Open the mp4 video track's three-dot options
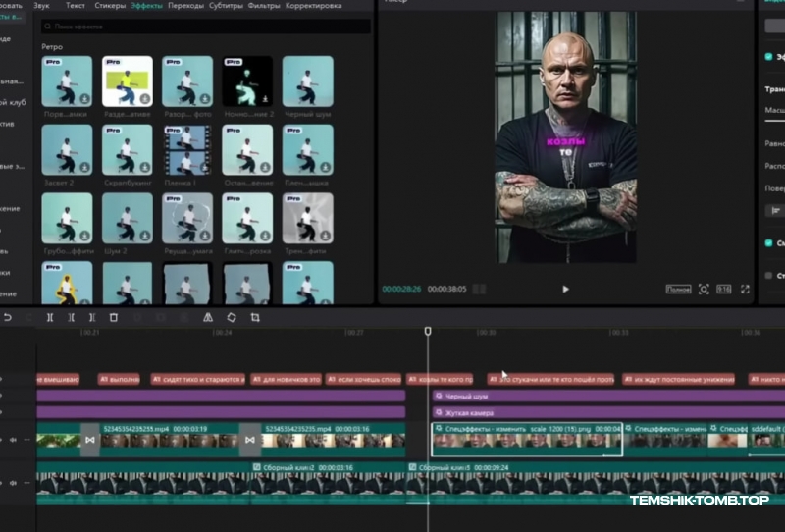Image resolution: width=785 pixels, height=532 pixels. pos(26,440)
